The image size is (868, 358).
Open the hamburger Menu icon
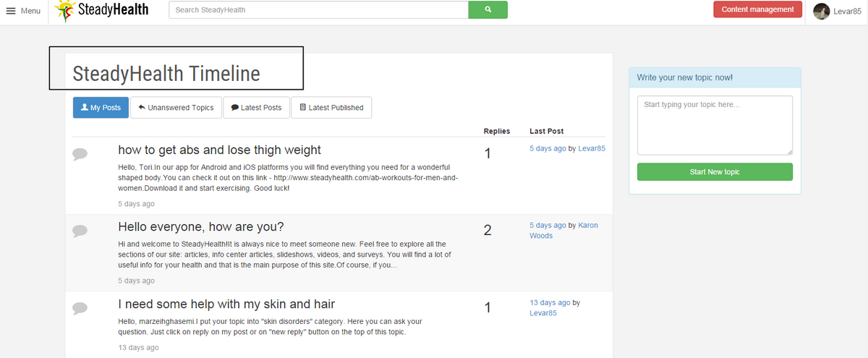pos(11,11)
